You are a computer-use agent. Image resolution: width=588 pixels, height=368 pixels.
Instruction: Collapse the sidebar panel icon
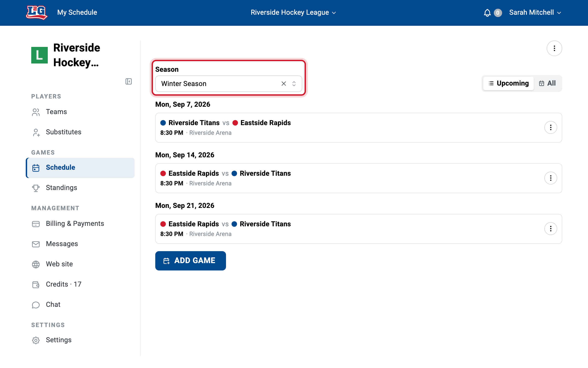[129, 81]
